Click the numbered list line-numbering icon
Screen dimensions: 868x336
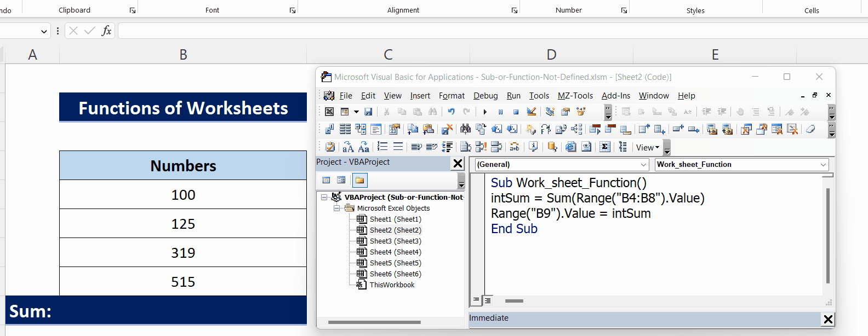(382, 147)
